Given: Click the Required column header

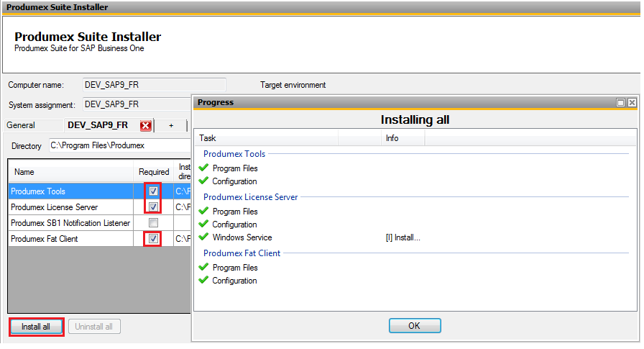Looking at the screenshot, I should coord(154,172).
